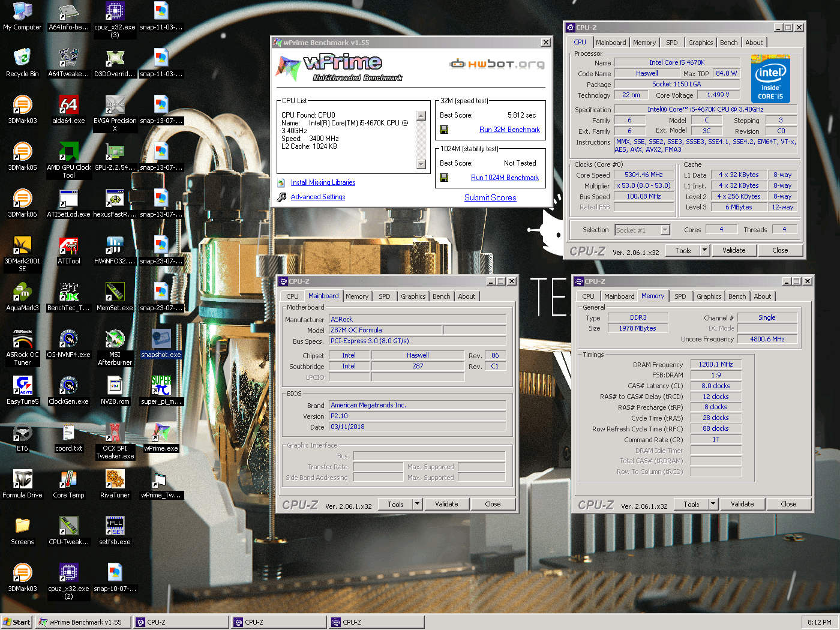Click the HWBOT.org logo in wPrime

pyautogui.click(x=497, y=64)
